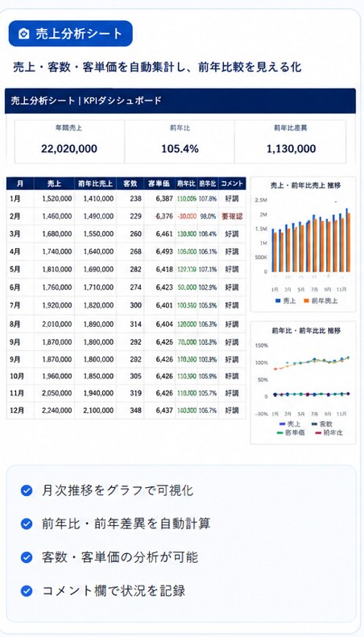Click the check icon beside 月次推移をグラフで可視化

pos(27,490)
